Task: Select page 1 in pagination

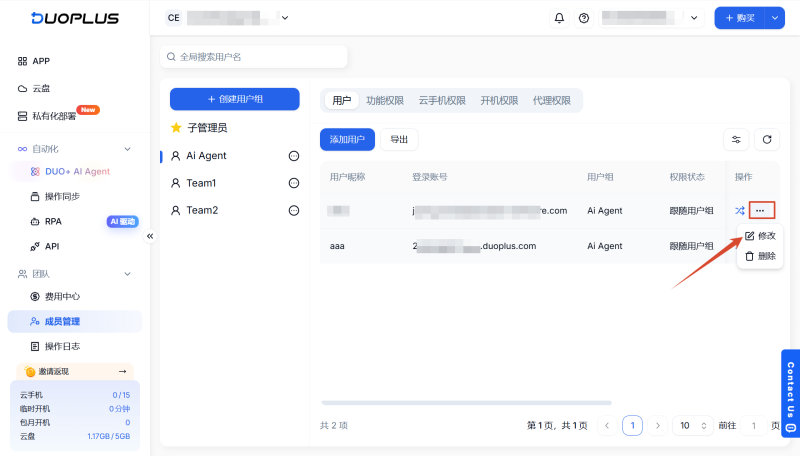Action: coord(632,425)
